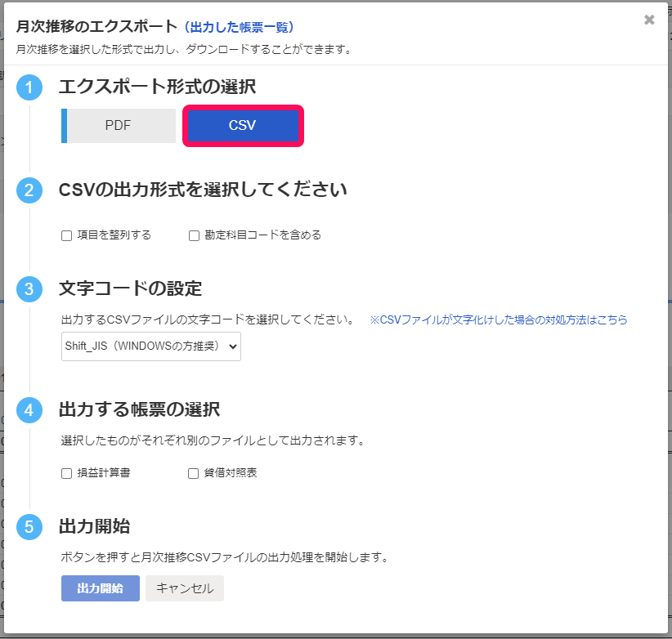The image size is (672, 639).
Task: Open the Shift_JIS character code dropdown
Action: (x=151, y=346)
